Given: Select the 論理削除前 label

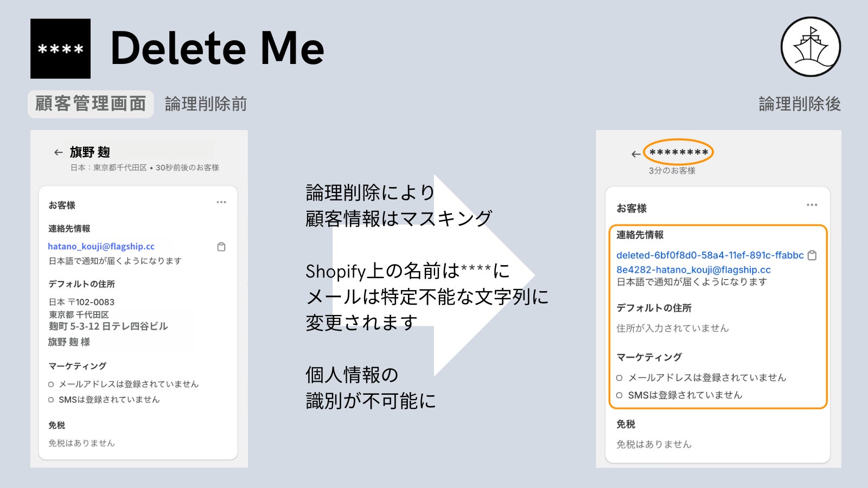Looking at the screenshot, I should click(206, 104).
